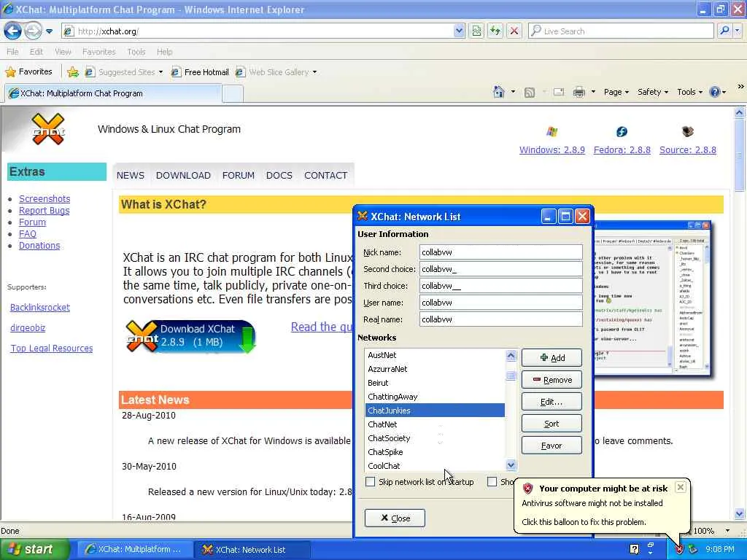Click the Favor network button
Screen dimensions: 747x560
tap(551, 446)
